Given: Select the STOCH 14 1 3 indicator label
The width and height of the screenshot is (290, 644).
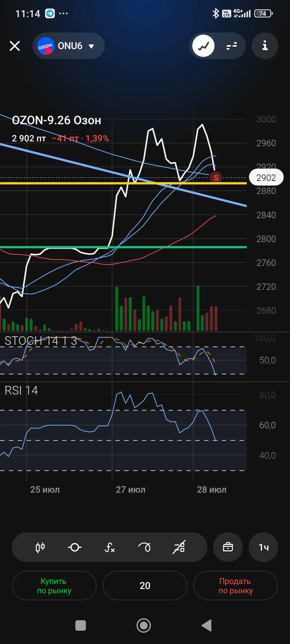Looking at the screenshot, I should [x=41, y=341].
